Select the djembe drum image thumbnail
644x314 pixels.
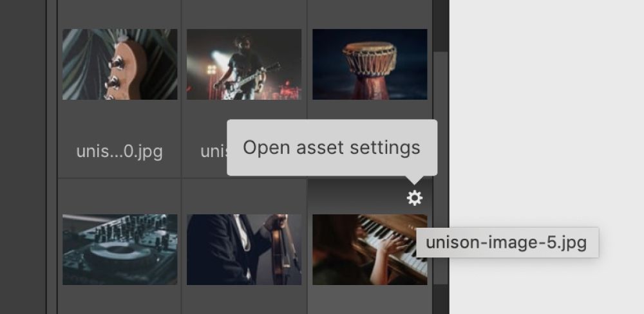[x=370, y=64]
